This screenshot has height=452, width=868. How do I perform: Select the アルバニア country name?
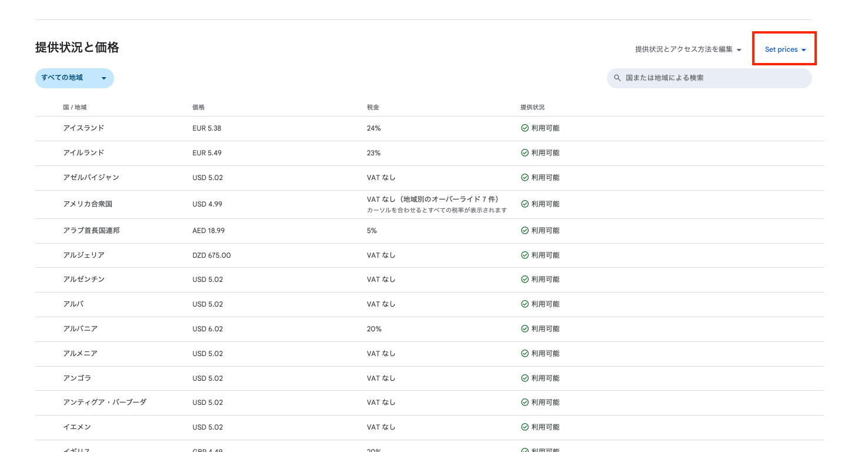tap(80, 329)
